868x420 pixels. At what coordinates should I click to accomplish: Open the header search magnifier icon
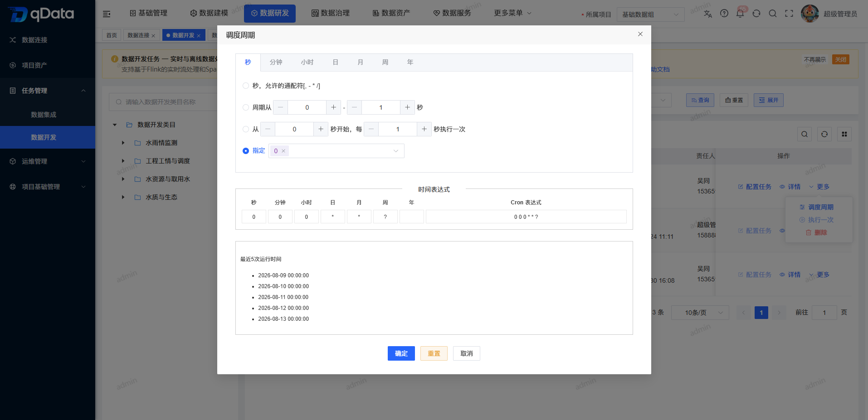(x=773, y=14)
